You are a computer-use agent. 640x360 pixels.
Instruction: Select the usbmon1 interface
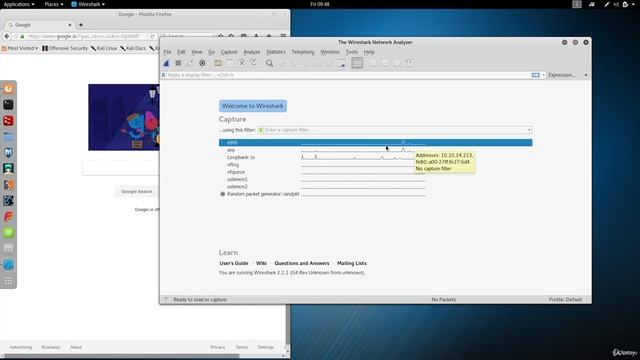237,179
